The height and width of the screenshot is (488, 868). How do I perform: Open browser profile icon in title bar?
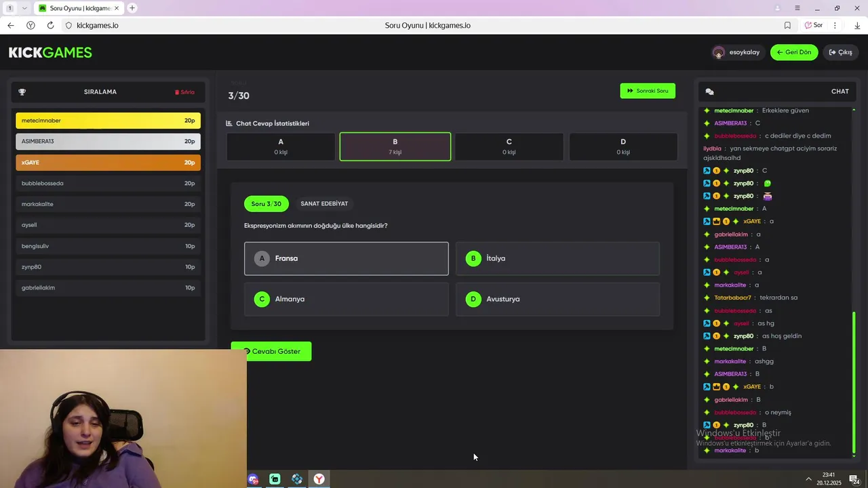coord(777,8)
